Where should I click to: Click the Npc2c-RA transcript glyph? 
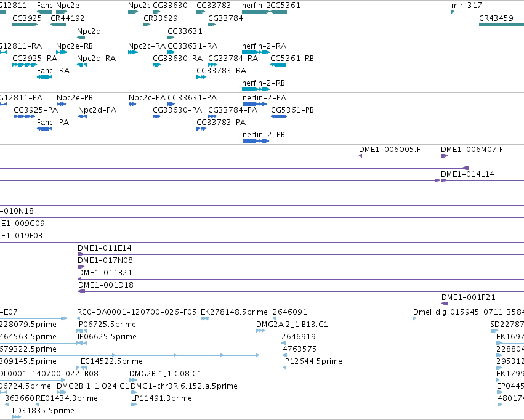(133, 52)
